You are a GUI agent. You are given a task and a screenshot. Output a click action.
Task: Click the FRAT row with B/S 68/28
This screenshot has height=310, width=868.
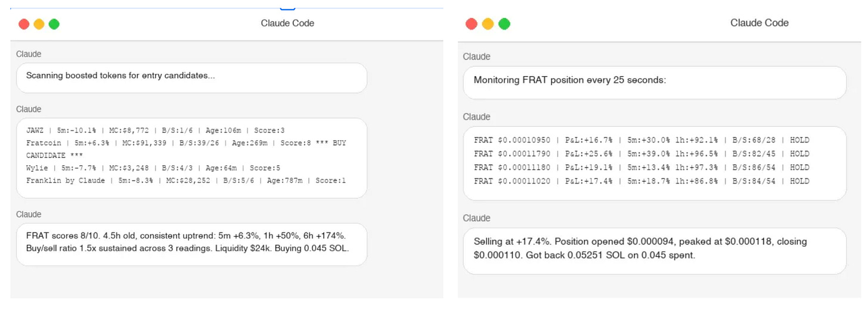(641, 140)
